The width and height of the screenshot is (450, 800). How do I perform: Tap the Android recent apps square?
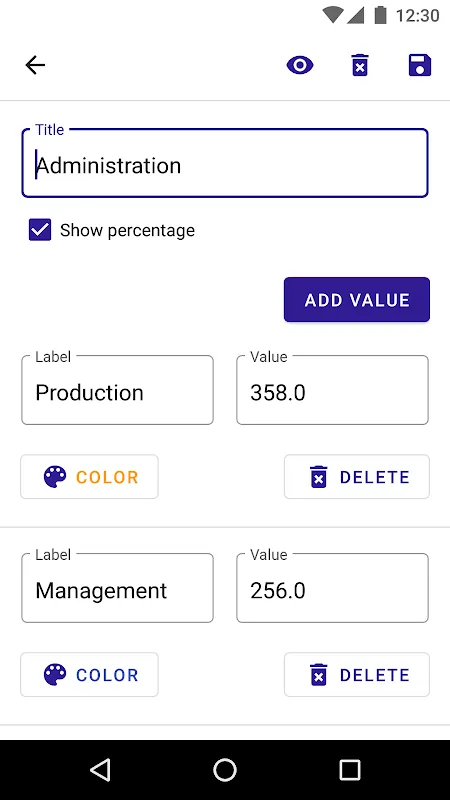point(350,770)
